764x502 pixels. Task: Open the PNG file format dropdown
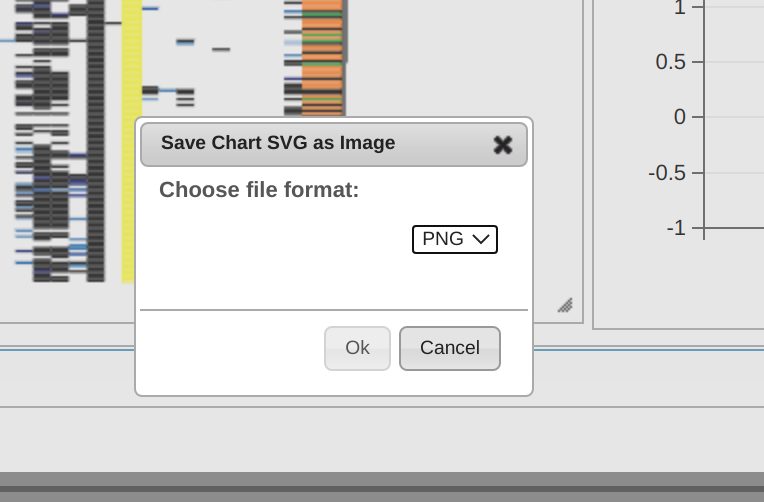coord(455,239)
